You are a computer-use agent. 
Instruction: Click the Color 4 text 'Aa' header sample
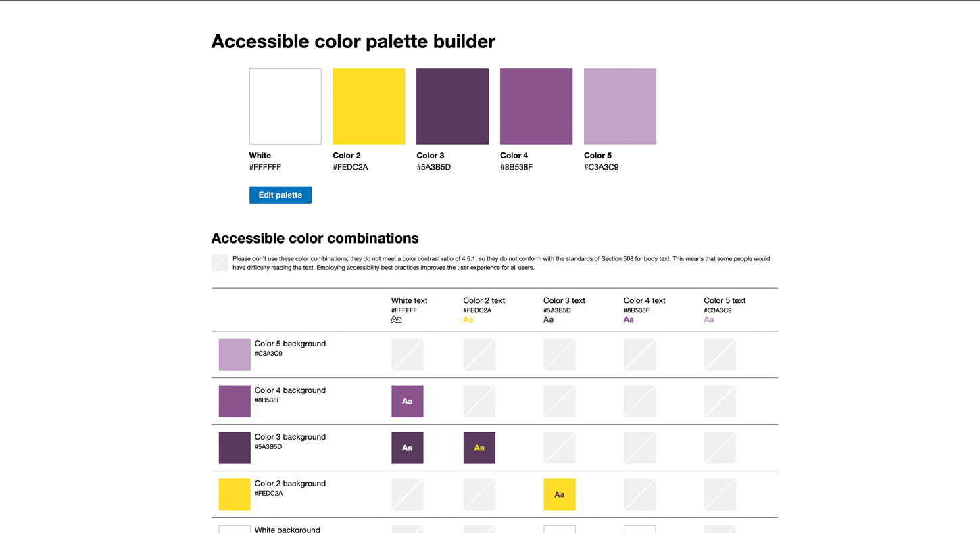(x=629, y=319)
